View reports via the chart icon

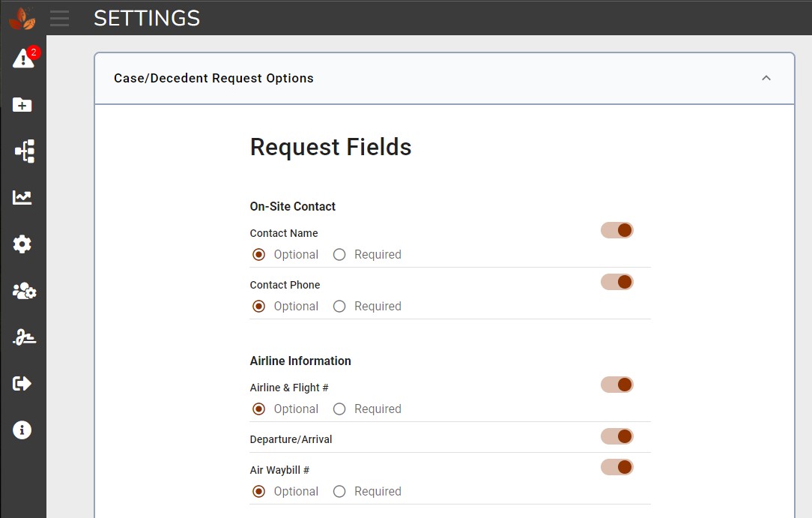pyautogui.click(x=22, y=197)
